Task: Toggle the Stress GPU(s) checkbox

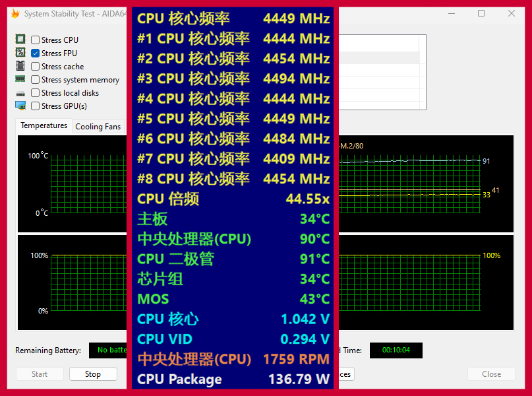Action: coord(36,106)
